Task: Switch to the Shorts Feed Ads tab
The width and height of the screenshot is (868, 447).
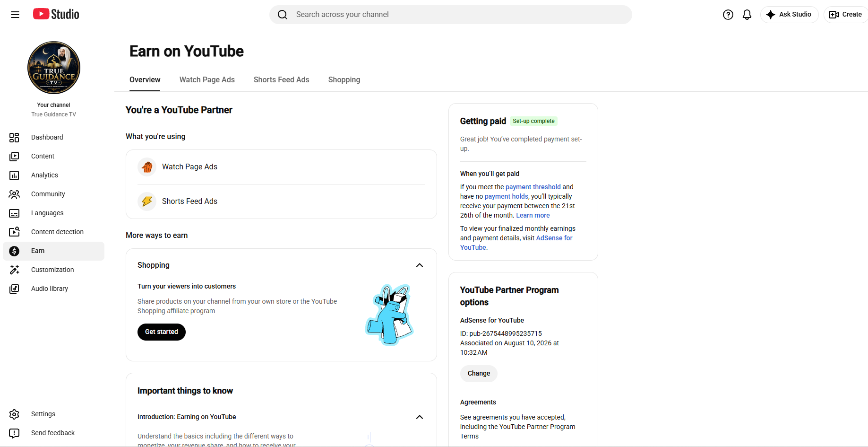Action: pyautogui.click(x=282, y=79)
